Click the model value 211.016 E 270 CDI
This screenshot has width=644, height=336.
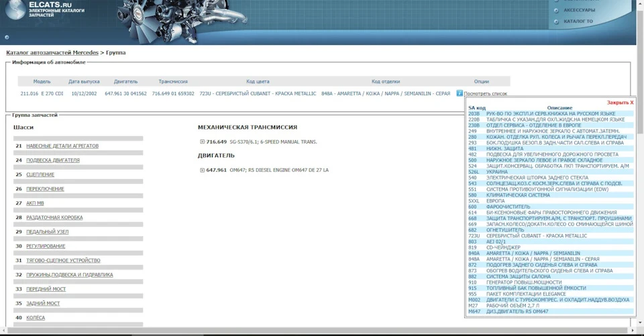(42, 94)
